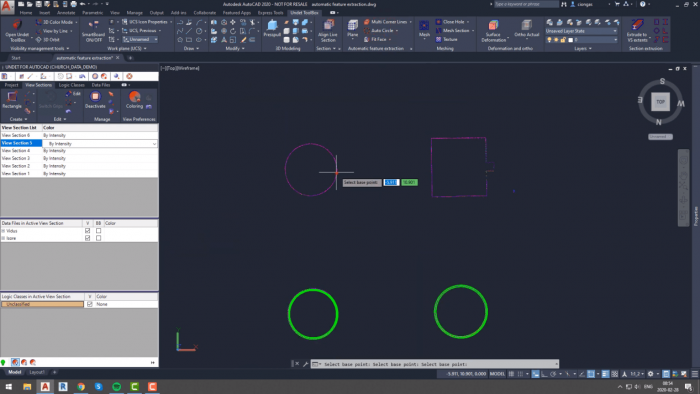Toggle Isore file BB checkbox
The image size is (700, 394).
coord(98,238)
